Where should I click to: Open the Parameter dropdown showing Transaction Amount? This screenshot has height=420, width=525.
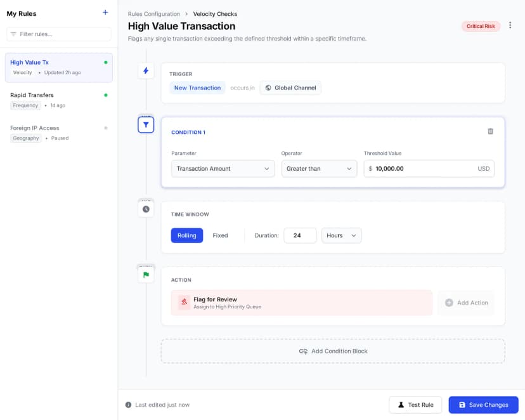222,169
